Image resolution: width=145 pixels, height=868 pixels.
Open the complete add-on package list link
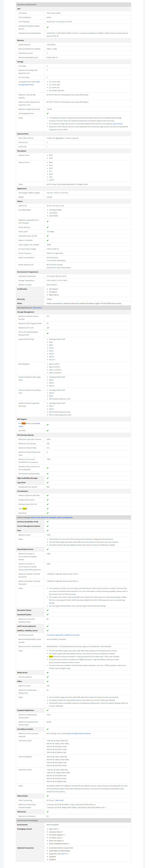click(52, 517)
